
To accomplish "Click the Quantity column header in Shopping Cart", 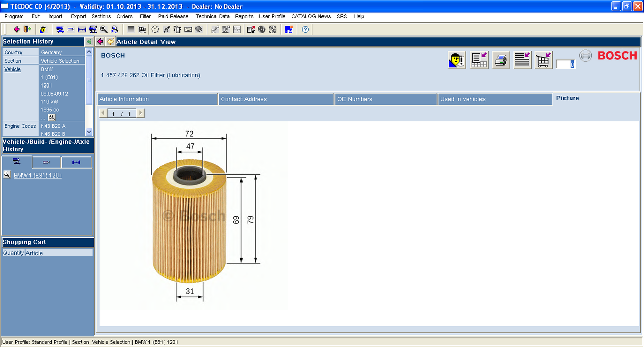I will [14, 253].
